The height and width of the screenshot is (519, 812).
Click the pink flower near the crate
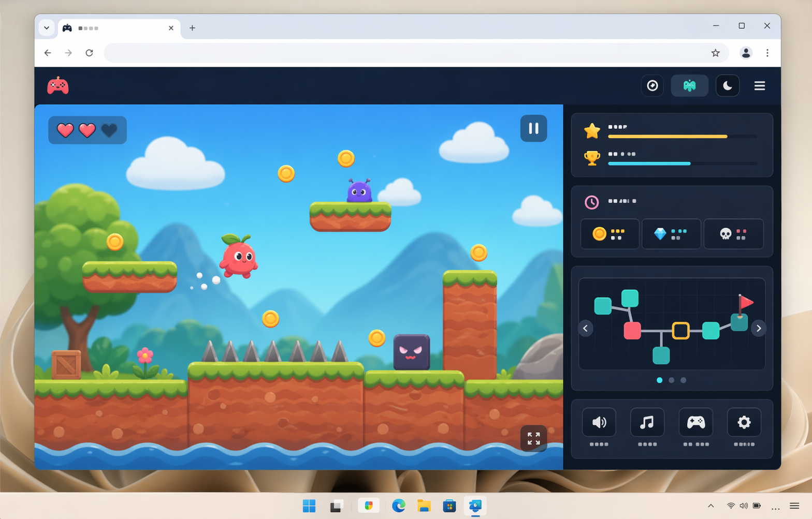(x=145, y=355)
